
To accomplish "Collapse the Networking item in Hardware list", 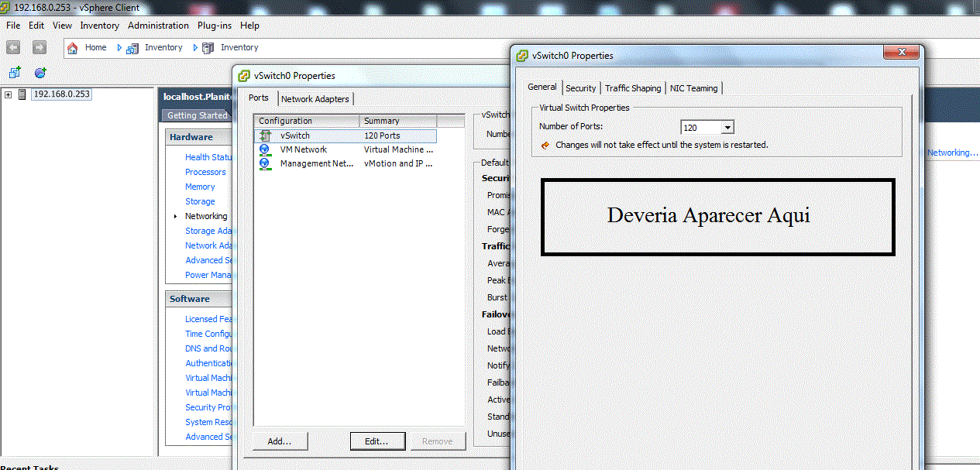I will 174,217.
